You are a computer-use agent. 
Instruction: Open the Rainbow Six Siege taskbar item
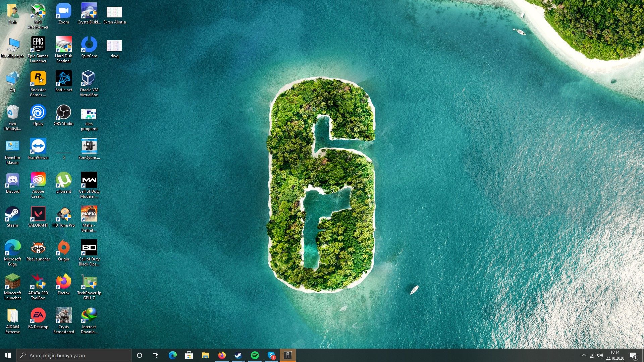click(288, 355)
